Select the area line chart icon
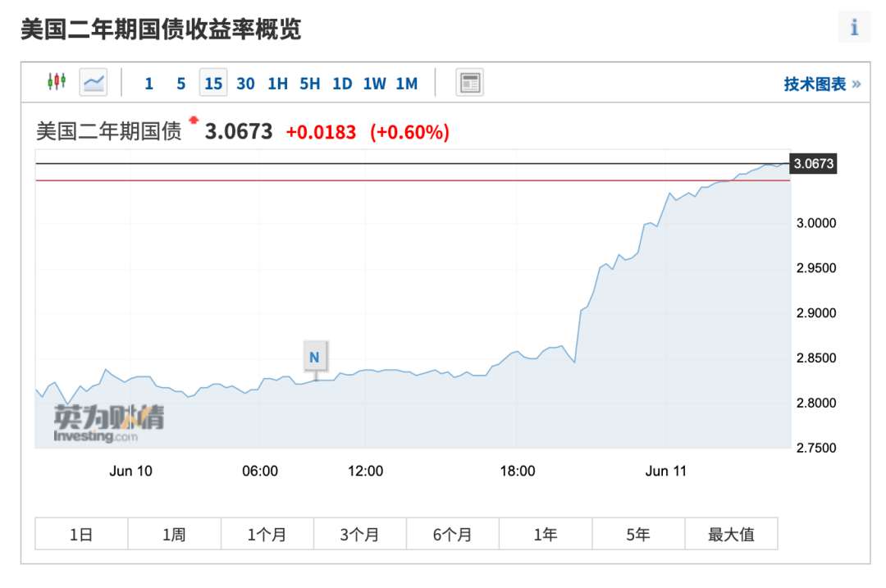This screenshot has width=886, height=588. click(94, 82)
